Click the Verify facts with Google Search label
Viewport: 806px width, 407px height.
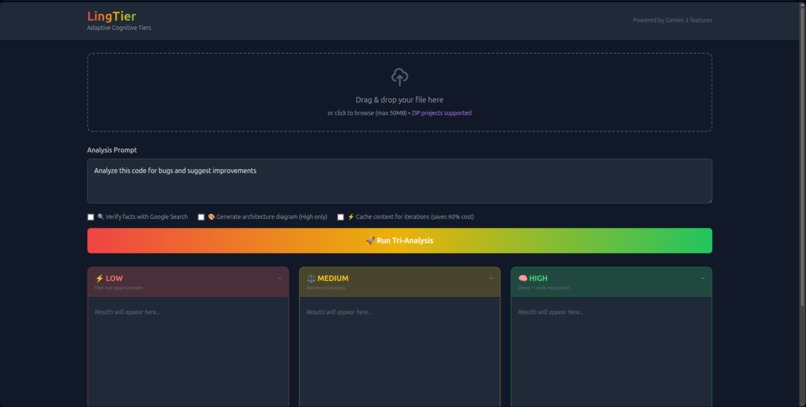pos(146,217)
